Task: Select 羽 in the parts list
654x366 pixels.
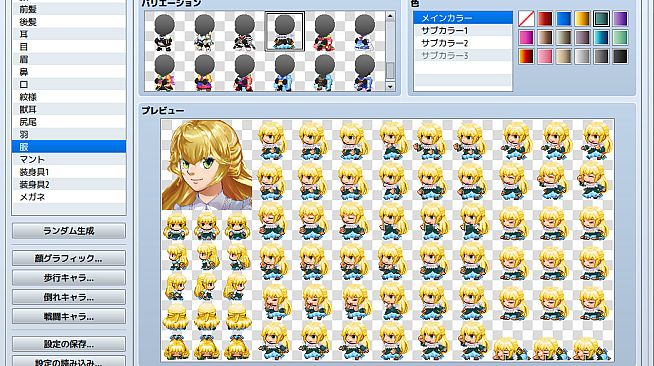Action: coord(69,134)
